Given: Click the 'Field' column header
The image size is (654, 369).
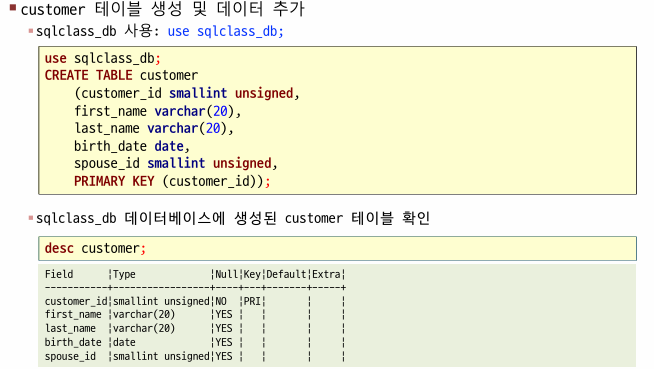Looking at the screenshot, I should click(x=59, y=274).
